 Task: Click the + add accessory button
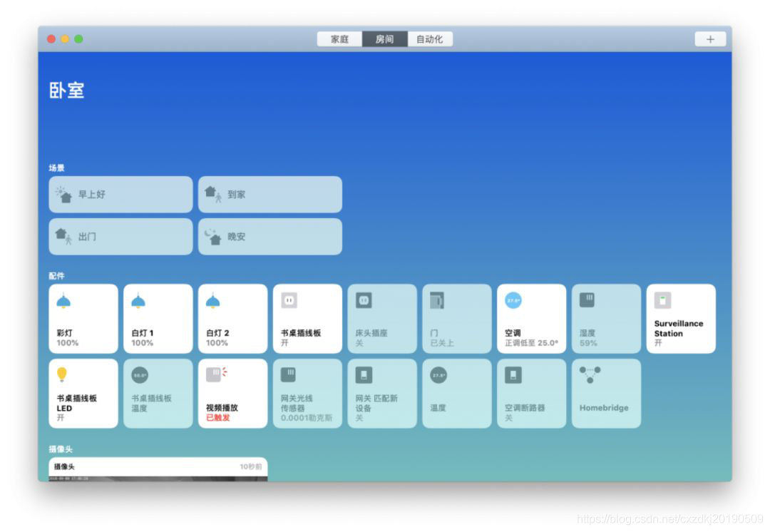click(710, 39)
